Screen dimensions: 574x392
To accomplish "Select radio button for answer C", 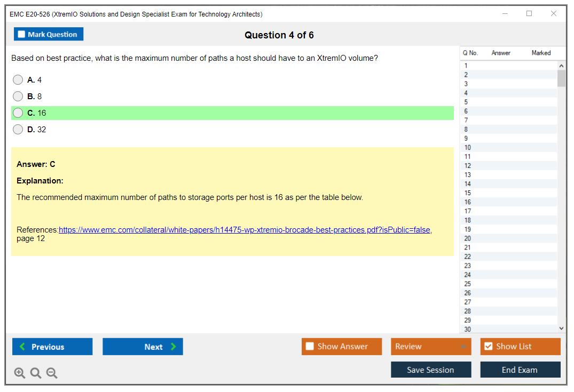I will click(18, 113).
